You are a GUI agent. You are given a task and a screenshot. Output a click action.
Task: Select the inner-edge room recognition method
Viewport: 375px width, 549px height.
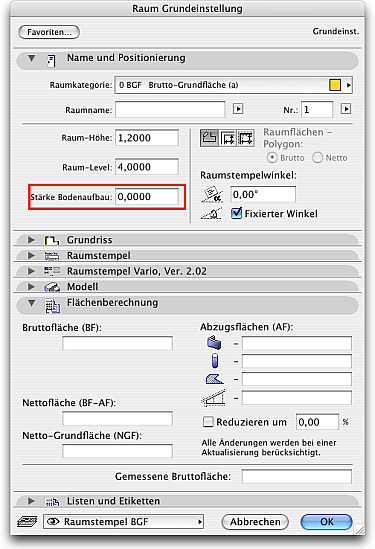pos(228,138)
